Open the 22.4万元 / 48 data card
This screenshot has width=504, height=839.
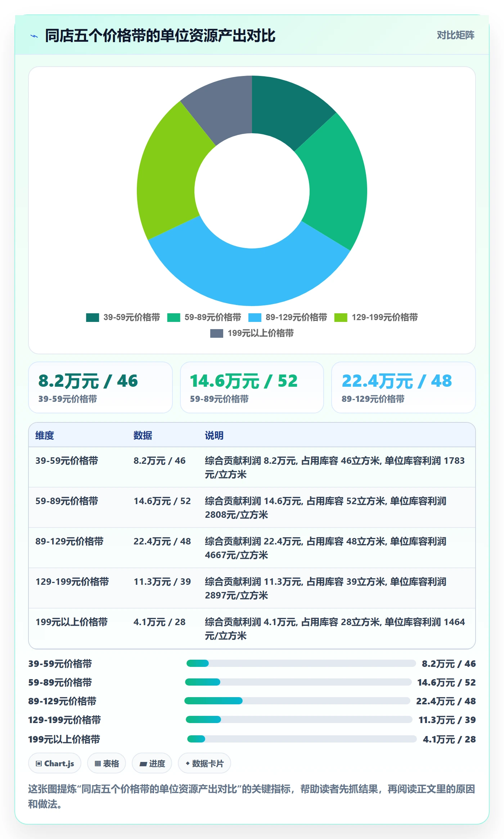[404, 387]
